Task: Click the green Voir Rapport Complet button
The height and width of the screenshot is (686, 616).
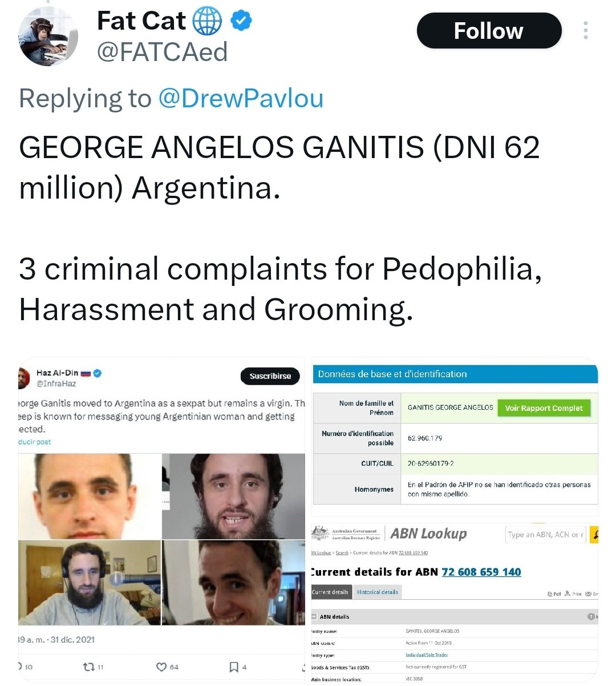Action: 544,408
